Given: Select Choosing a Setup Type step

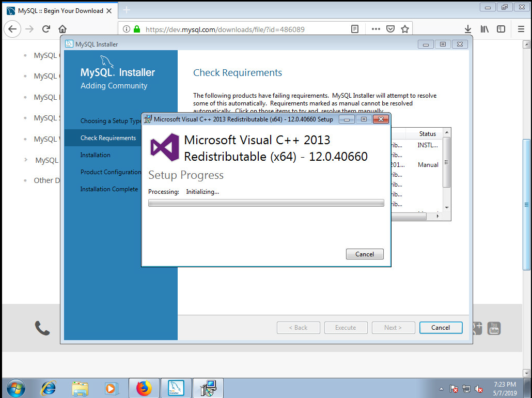Looking at the screenshot, I should pos(111,121).
